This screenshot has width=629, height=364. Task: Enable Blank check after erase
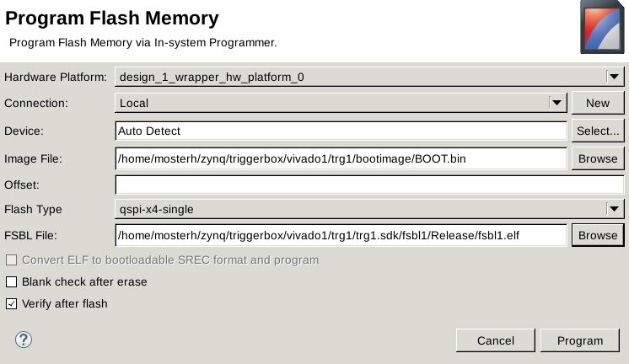click(x=11, y=281)
